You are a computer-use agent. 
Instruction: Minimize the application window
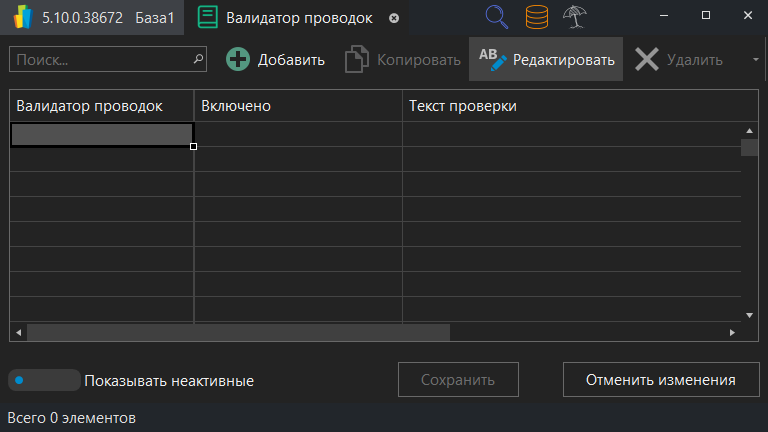(664, 16)
